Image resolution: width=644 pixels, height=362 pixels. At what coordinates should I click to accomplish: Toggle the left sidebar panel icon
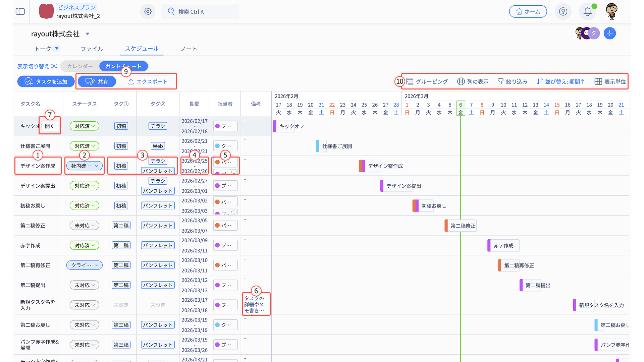click(x=20, y=12)
